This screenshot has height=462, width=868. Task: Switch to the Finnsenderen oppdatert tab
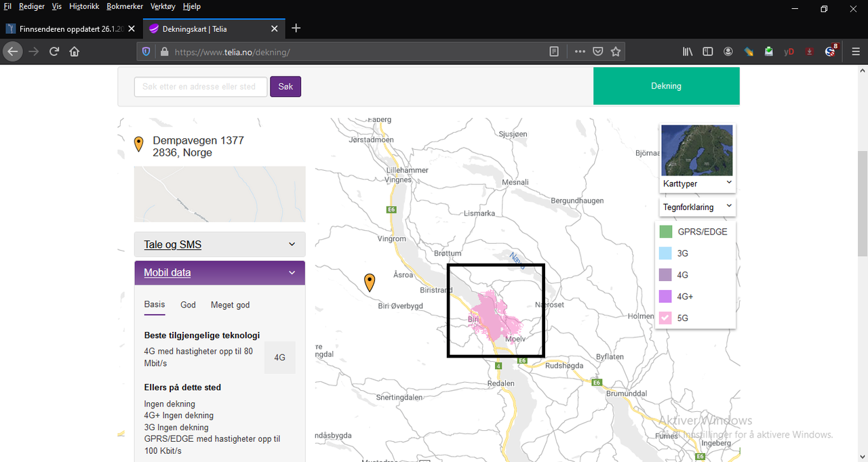71,29
